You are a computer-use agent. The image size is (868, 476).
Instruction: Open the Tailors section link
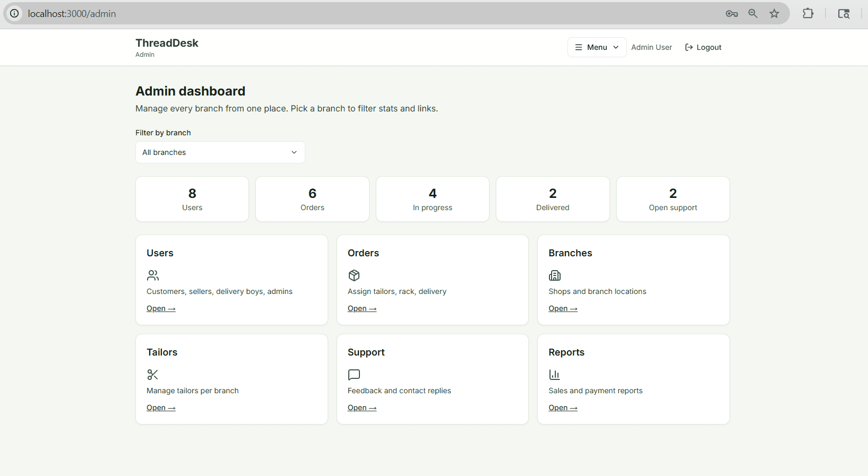coord(161,408)
